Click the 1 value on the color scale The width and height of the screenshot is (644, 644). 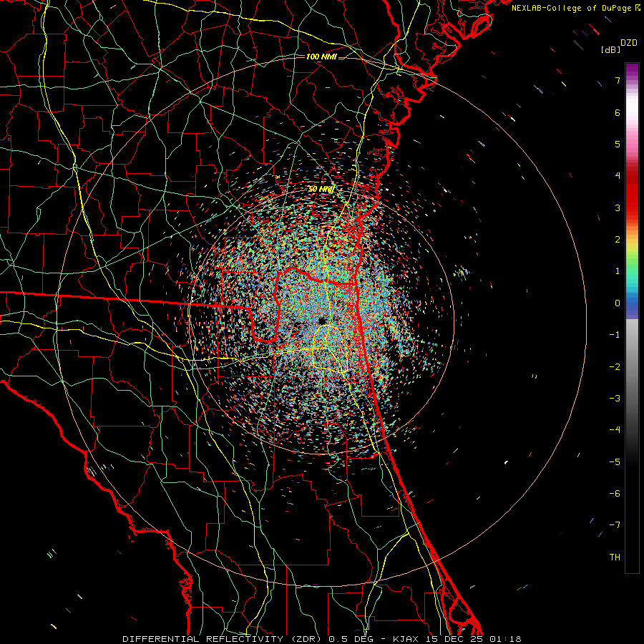click(618, 271)
